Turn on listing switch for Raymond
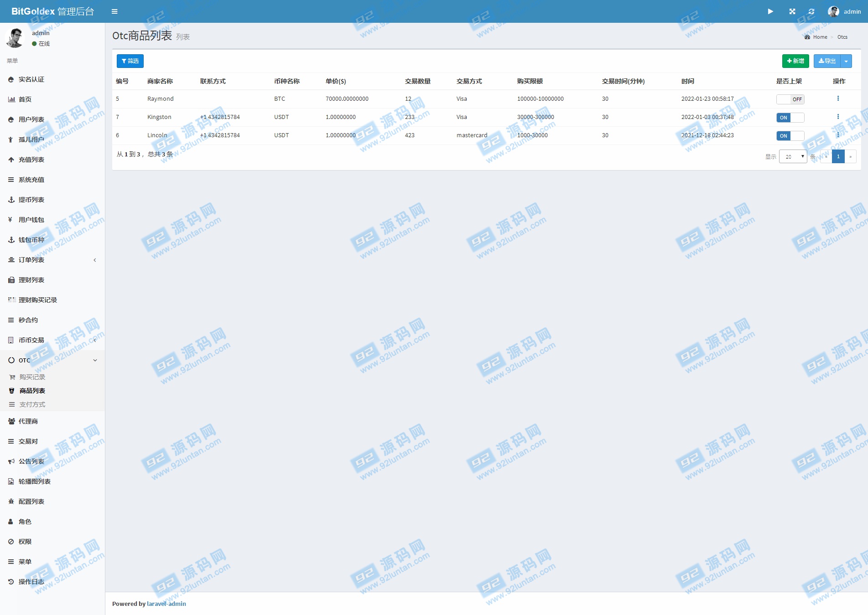 [x=790, y=99]
